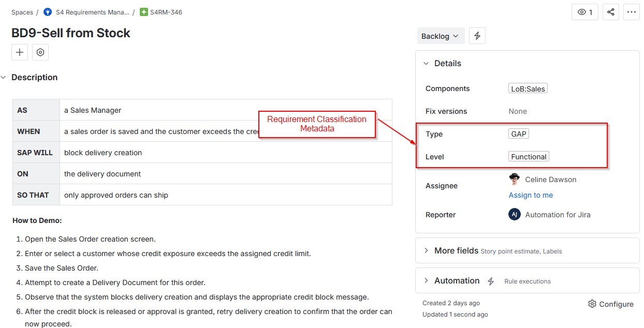This screenshot has height=328, width=644.
Task: Click the Spaces breadcrumb link
Action: pos(22,11)
